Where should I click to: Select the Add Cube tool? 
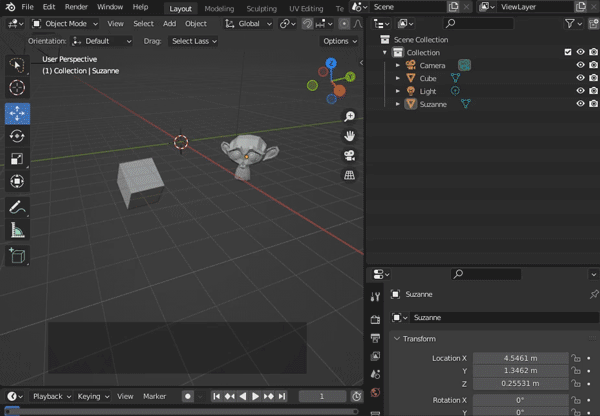click(17, 256)
